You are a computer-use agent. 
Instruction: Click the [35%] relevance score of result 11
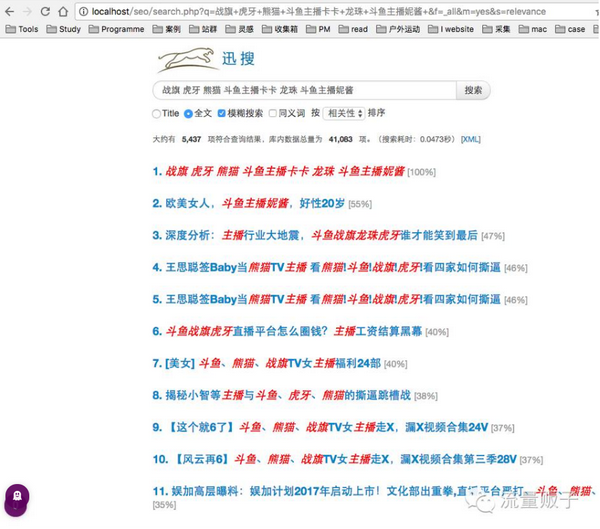(165, 505)
